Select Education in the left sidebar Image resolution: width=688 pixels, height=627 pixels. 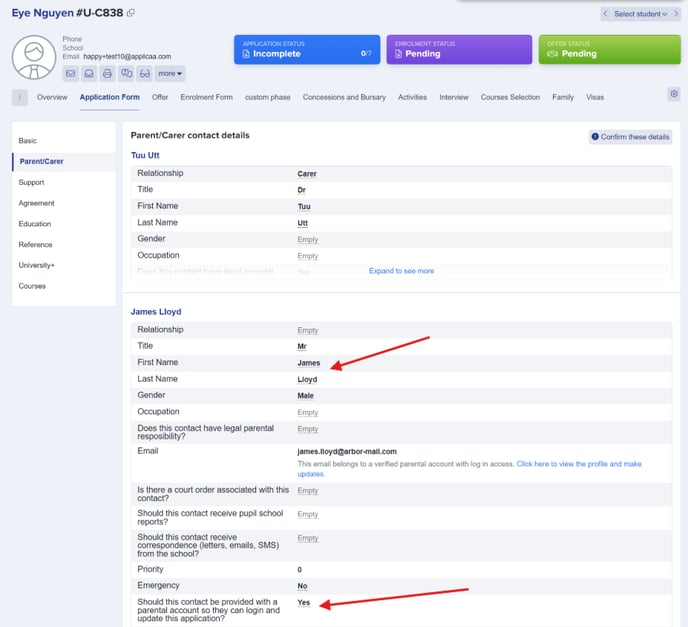coord(35,224)
